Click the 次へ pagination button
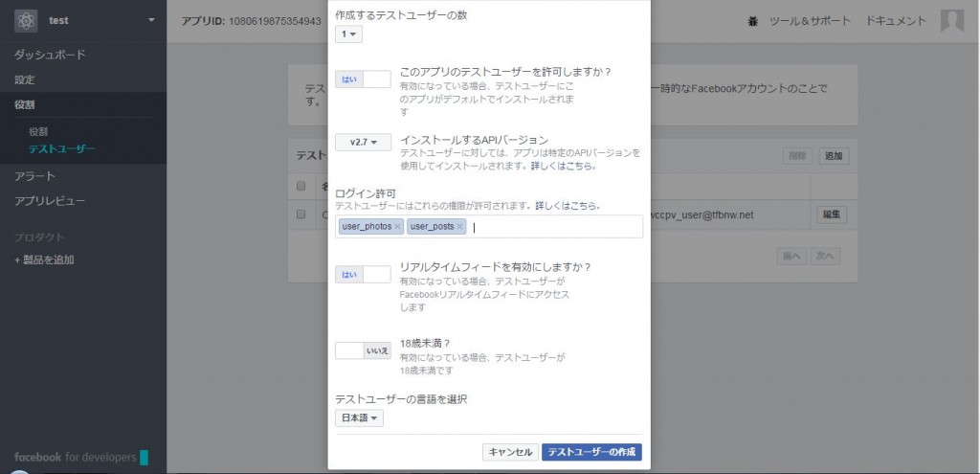The image size is (980, 474). 825,256
